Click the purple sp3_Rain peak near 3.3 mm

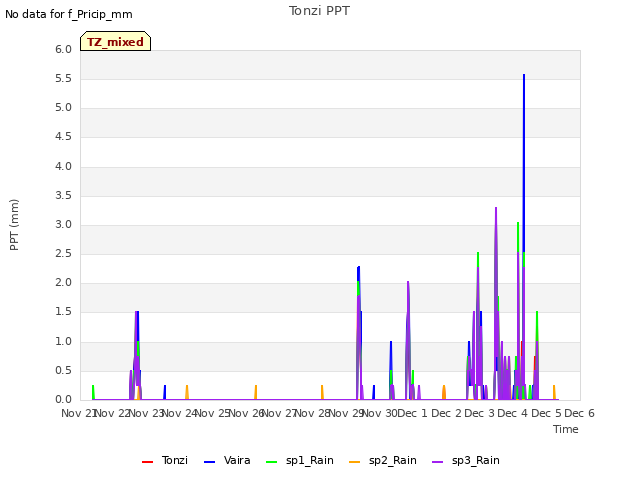click(x=496, y=208)
